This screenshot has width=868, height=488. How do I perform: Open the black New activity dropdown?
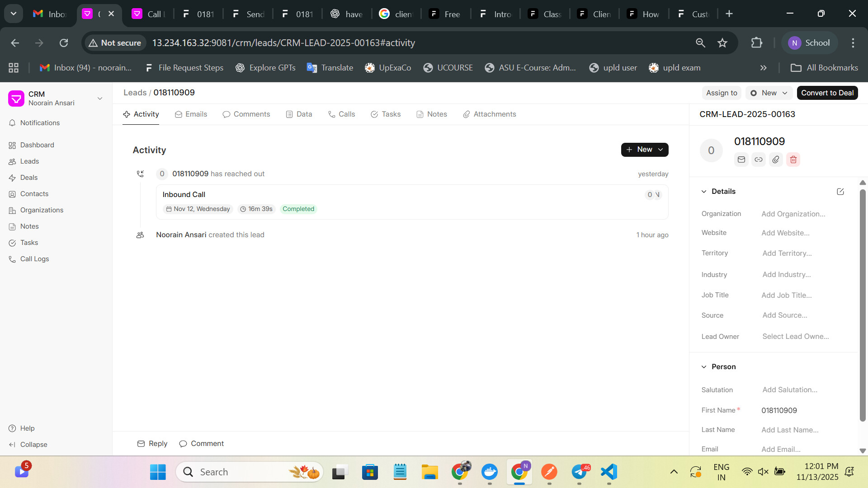(645, 150)
